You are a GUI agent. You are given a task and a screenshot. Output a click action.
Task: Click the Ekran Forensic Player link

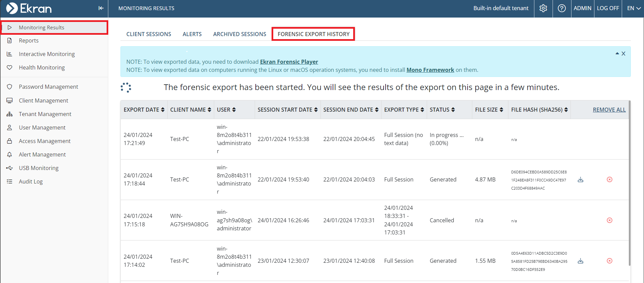[x=289, y=62]
